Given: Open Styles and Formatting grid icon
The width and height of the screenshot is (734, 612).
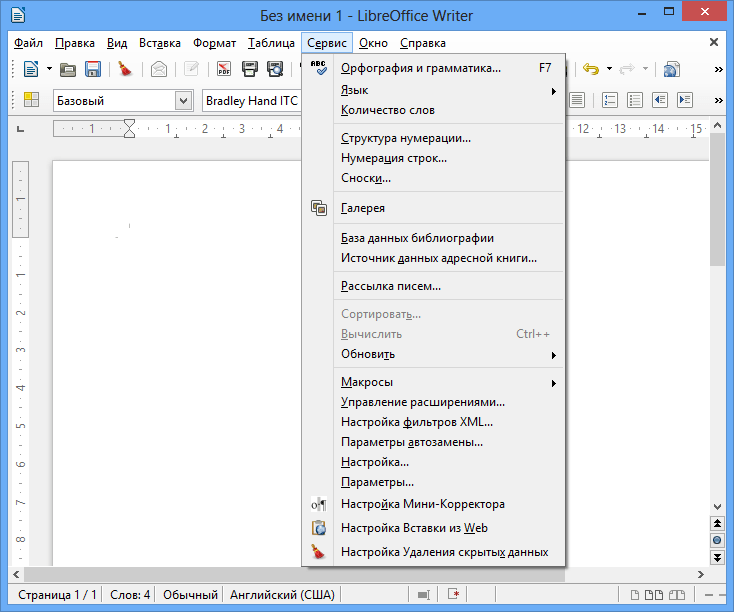Looking at the screenshot, I should tap(31, 100).
